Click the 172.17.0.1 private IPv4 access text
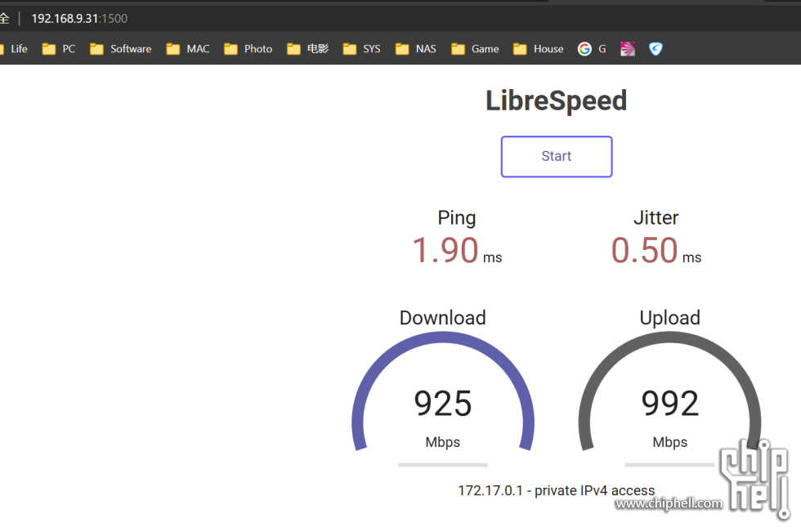801x532 pixels. (x=557, y=490)
